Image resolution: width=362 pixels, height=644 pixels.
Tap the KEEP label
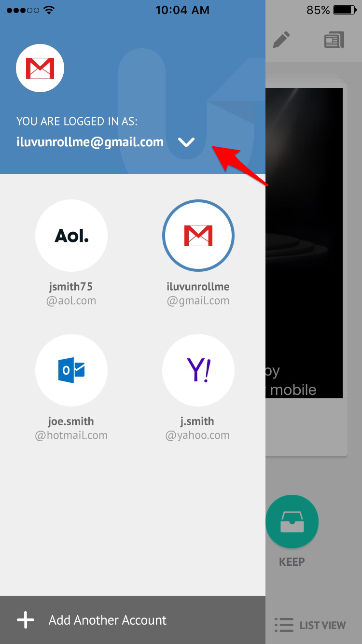(292, 562)
